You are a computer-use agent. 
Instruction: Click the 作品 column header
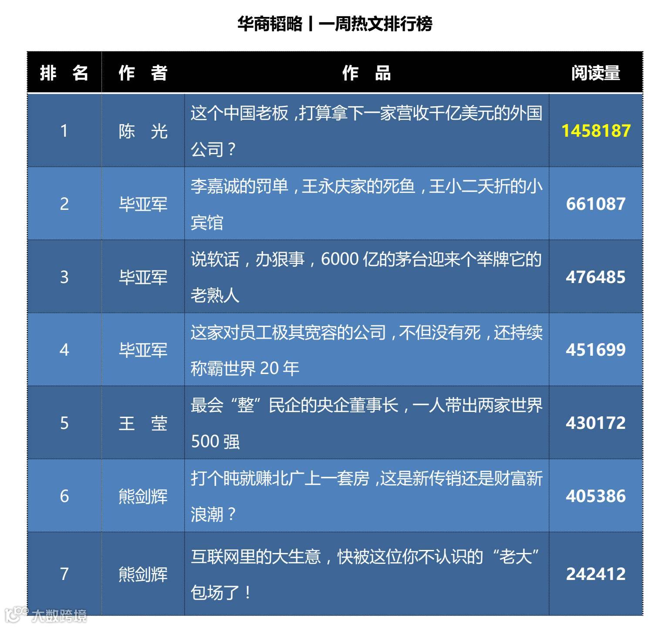coord(366,73)
